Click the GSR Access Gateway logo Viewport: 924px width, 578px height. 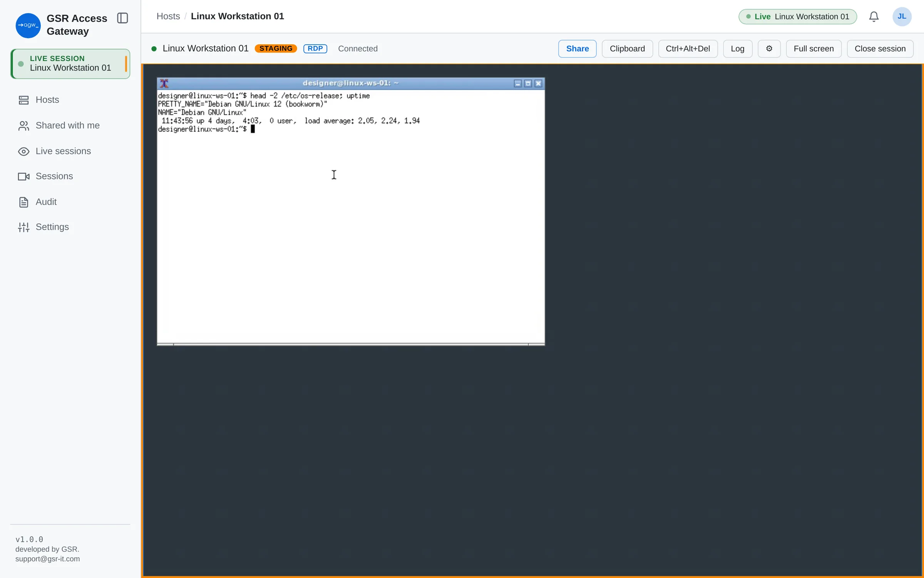point(28,25)
